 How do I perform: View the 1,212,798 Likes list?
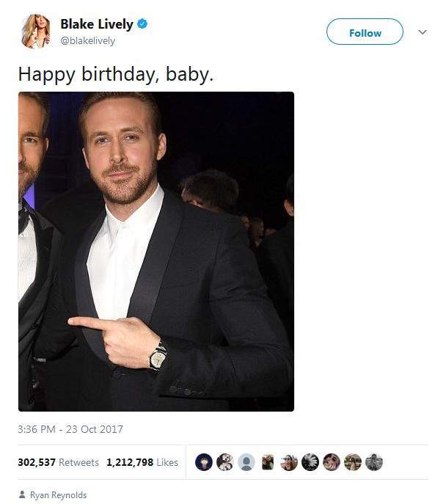pyautogui.click(x=142, y=462)
